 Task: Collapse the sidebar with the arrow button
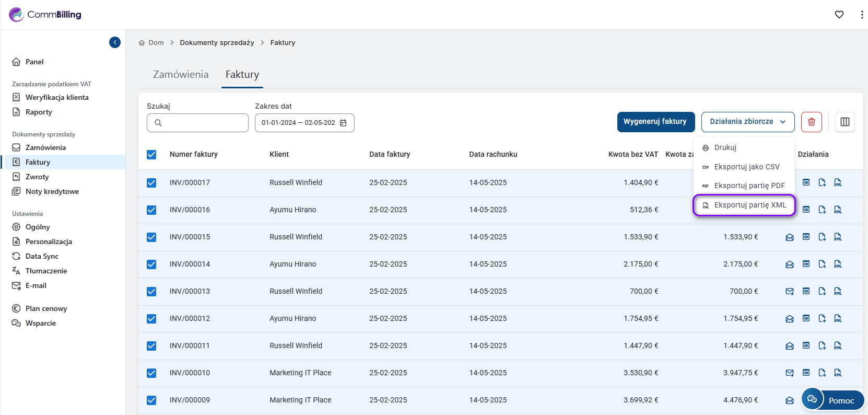coord(115,42)
